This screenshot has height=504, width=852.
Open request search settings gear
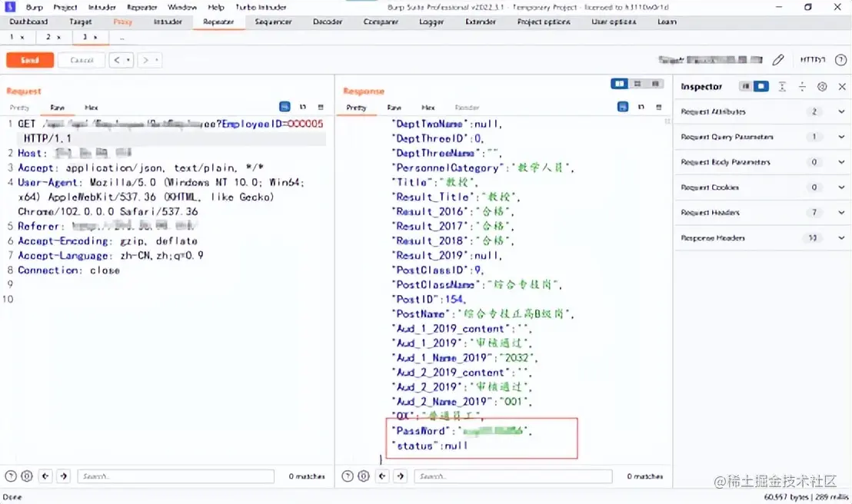click(27, 476)
